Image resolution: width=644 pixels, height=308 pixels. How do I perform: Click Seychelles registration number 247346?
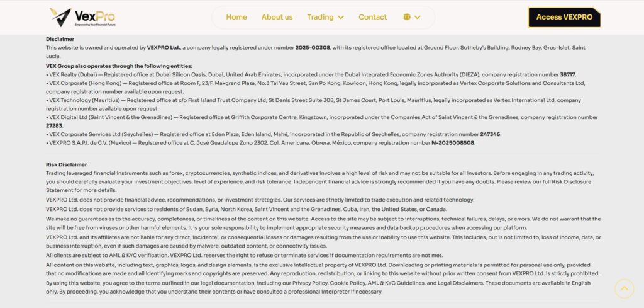tap(490, 134)
